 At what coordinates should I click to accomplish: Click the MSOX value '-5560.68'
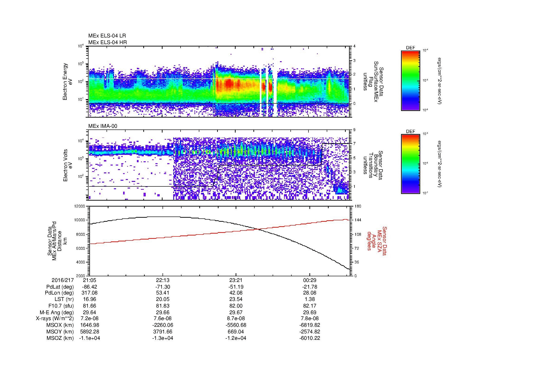click(236, 325)
